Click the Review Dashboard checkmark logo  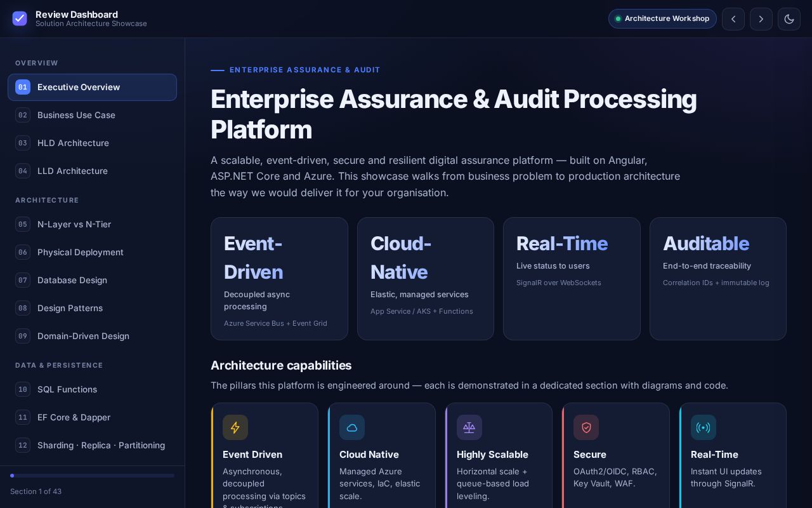[20, 18]
